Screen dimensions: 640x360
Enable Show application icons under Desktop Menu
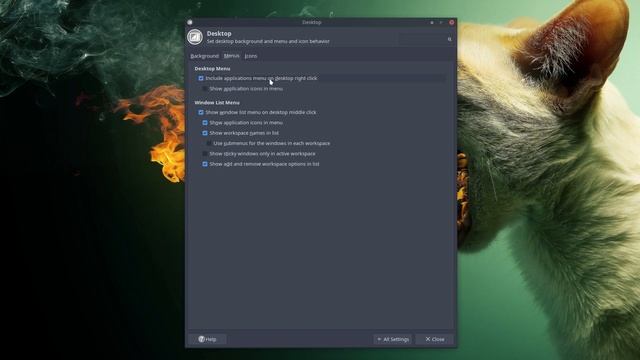point(205,89)
